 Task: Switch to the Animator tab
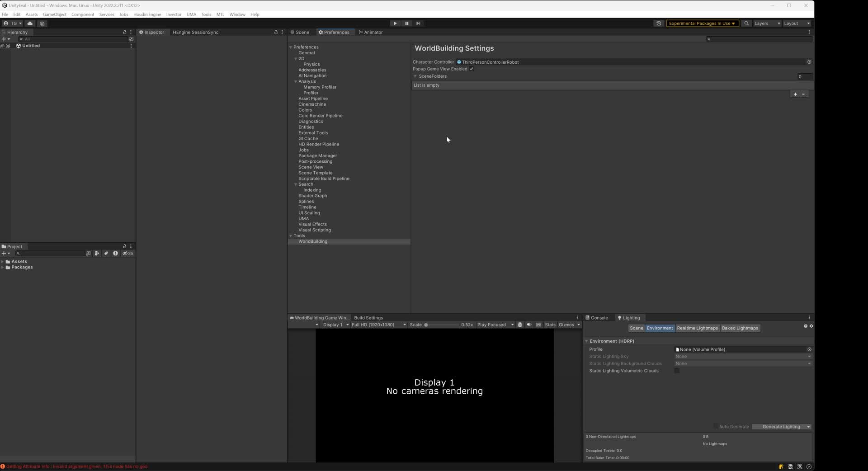[371, 32]
